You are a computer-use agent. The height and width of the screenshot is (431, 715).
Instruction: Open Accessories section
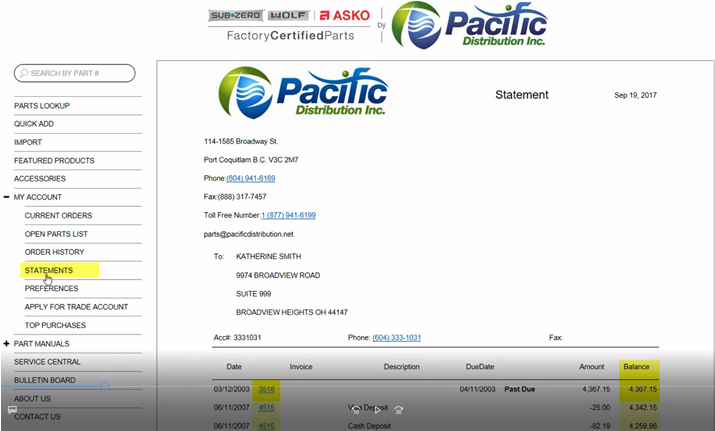coord(40,179)
